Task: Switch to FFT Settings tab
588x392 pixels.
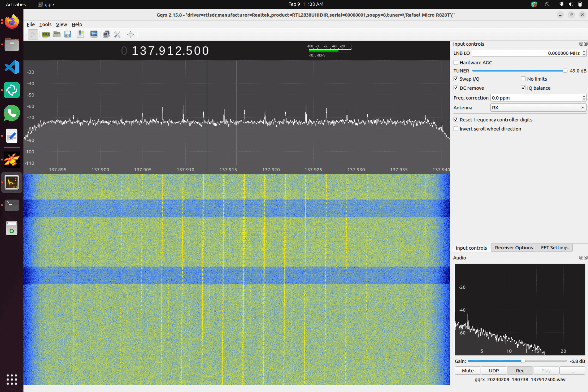Action: tap(554, 248)
